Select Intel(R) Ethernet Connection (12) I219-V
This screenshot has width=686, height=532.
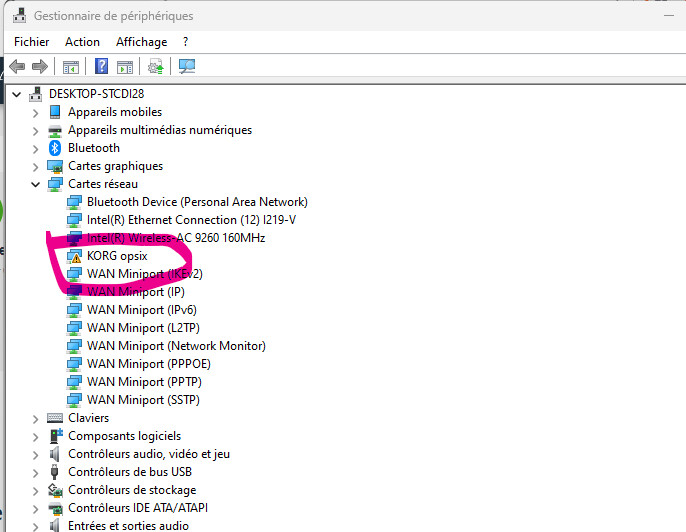[192, 220]
